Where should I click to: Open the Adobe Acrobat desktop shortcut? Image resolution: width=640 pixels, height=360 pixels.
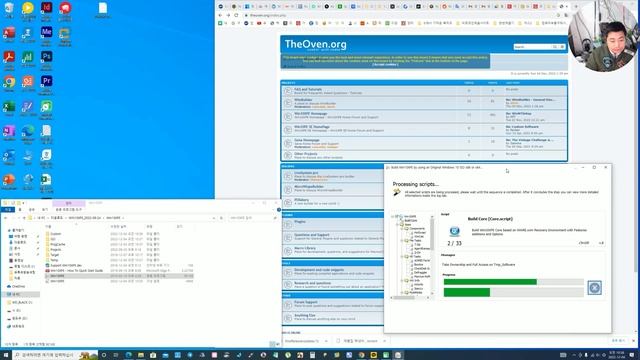click(9, 57)
